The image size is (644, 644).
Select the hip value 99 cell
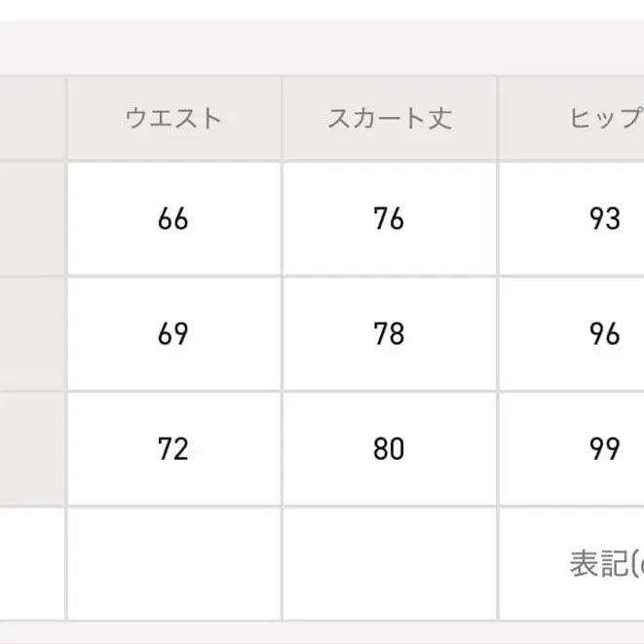point(604,449)
